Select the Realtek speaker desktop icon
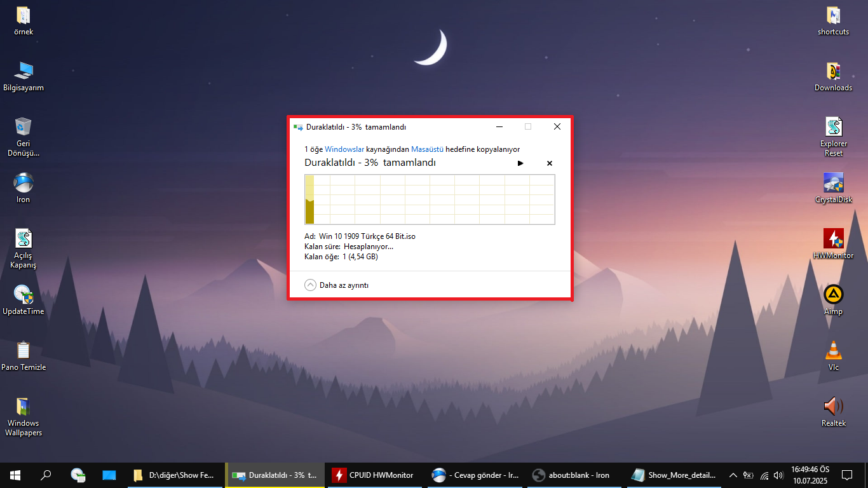868x488 pixels. coord(834,412)
